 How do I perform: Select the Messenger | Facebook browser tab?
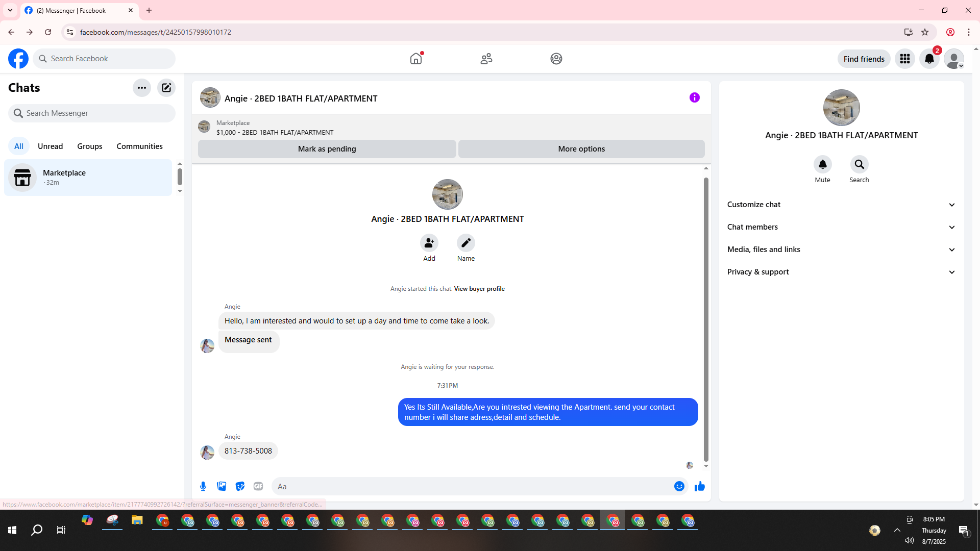[79, 10]
